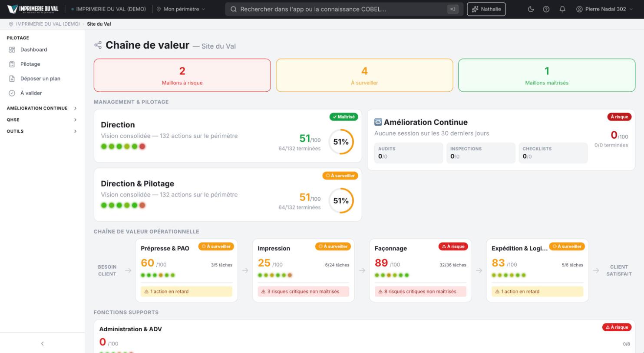Select the Maillons à risque summary card
Screen dimensions: 644x353
tap(182, 75)
